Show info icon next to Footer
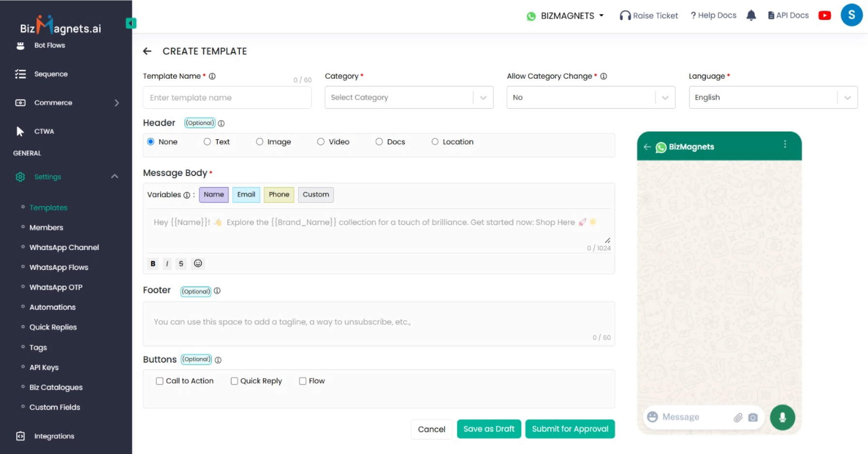This screenshot has width=868, height=454. (217, 291)
